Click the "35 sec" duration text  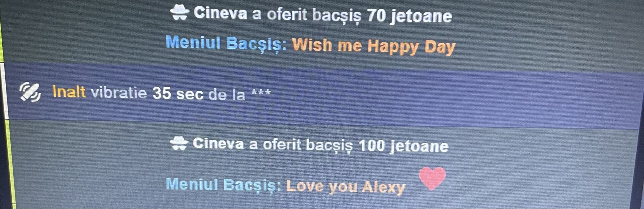[177, 94]
